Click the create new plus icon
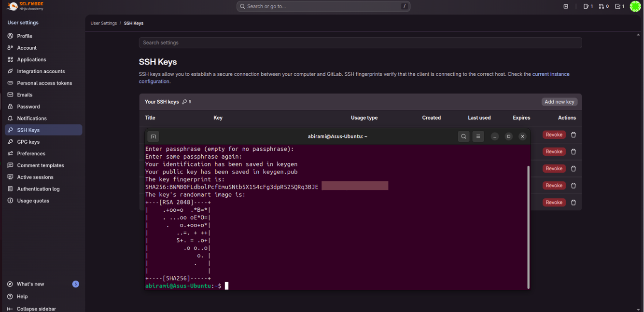 [x=566, y=6]
